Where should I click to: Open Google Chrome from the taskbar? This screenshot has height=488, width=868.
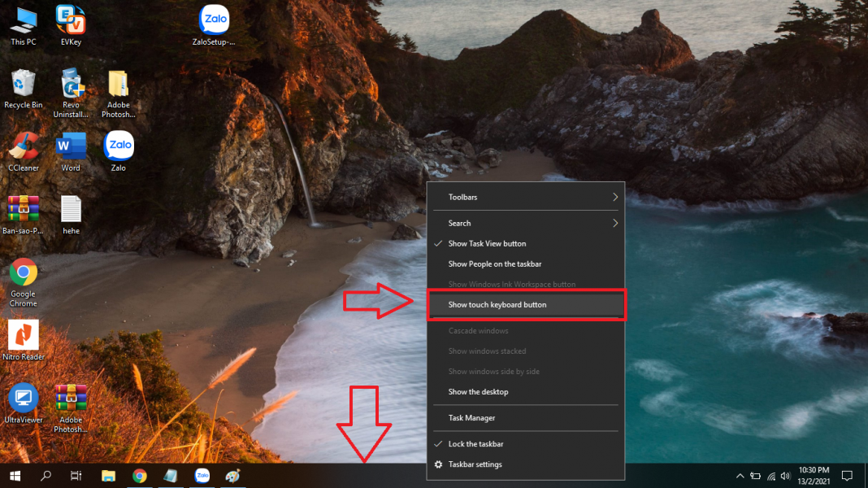pos(140,476)
